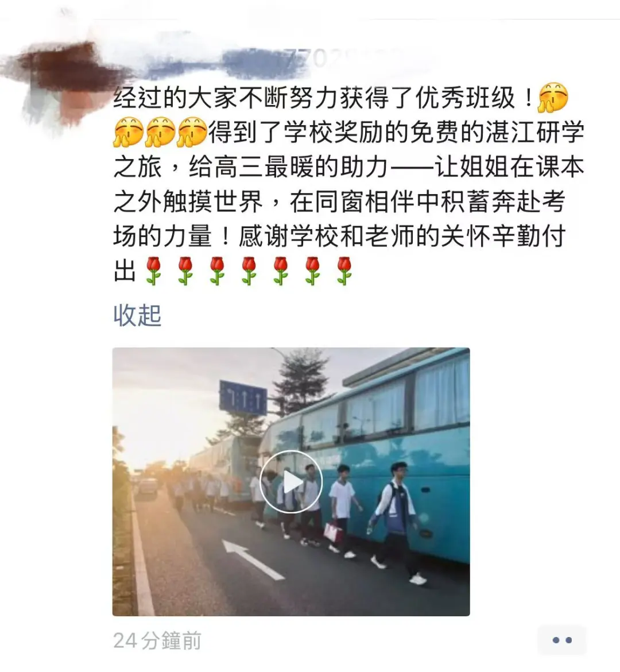The width and height of the screenshot is (620, 672).
Task: Click the first rose emoji after 出
Action: [153, 271]
